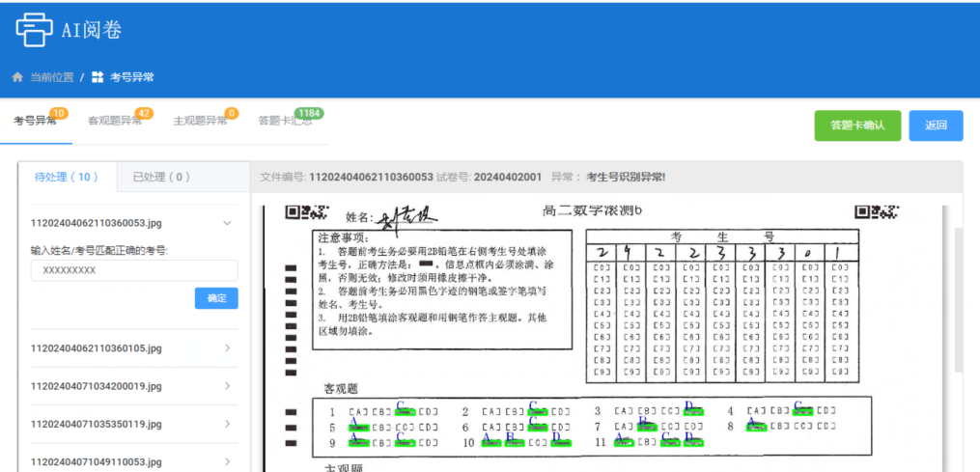980x472 pixels.
Task: Select the 待处理 (10) tab
Action: 67,178
